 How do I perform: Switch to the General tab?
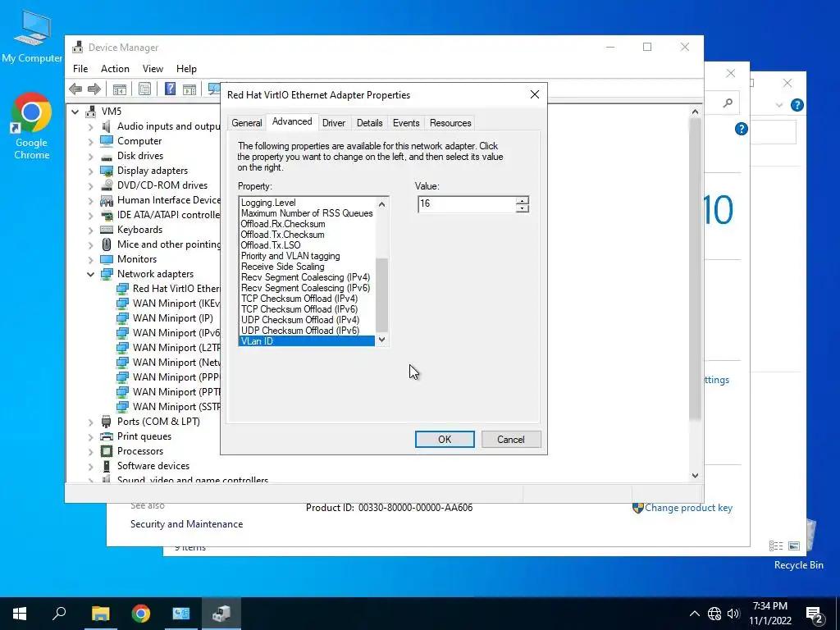[x=246, y=123]
